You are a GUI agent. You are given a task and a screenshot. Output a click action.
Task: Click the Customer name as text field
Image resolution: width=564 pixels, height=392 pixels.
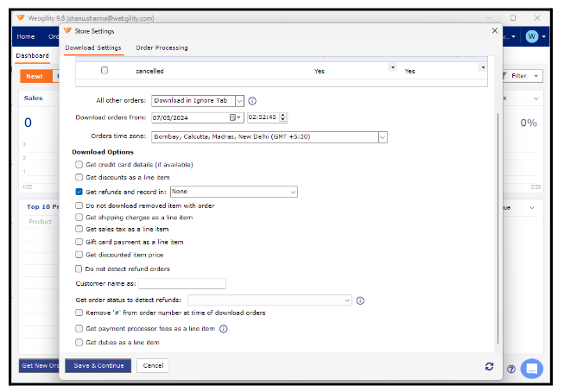pos(182,283)
